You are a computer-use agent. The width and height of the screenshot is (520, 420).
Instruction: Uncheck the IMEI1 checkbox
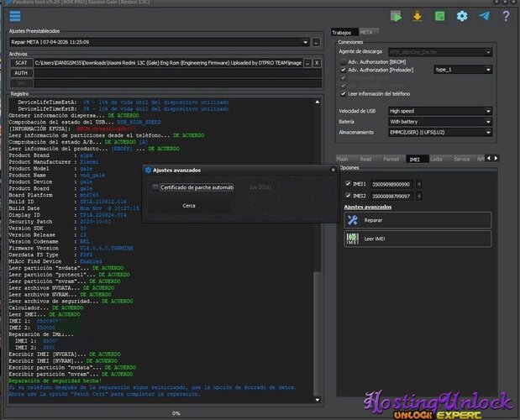348,184
